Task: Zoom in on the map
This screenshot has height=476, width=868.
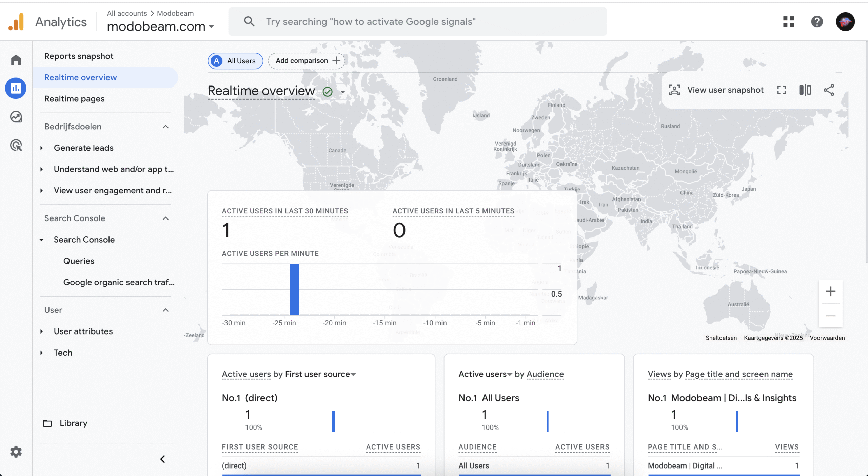Action: pos(830,291)
